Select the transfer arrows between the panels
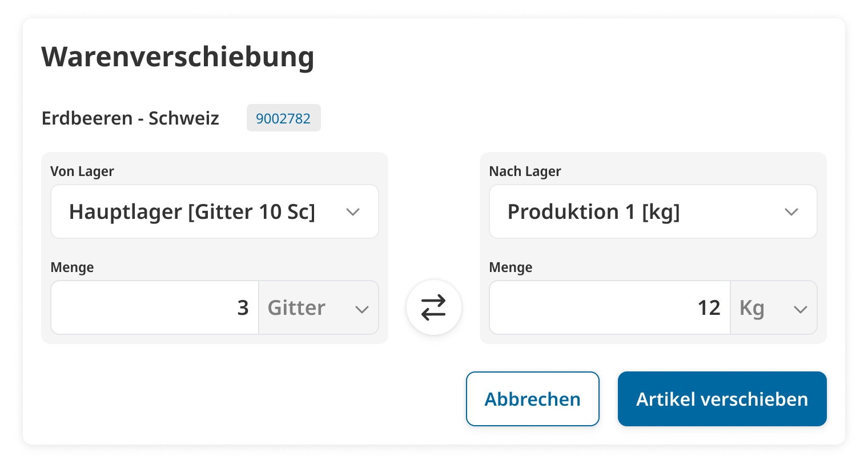The height and width of the screenshot is (472, 868). coord(433,307)
